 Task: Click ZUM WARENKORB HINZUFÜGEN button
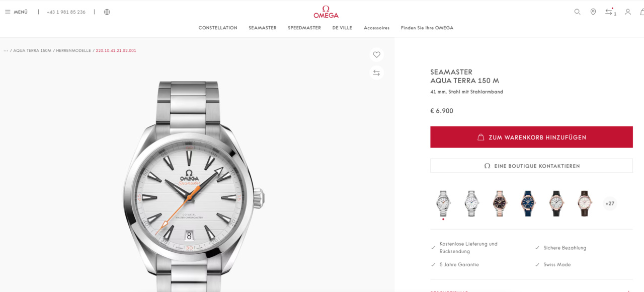click(x=531, y=137)
